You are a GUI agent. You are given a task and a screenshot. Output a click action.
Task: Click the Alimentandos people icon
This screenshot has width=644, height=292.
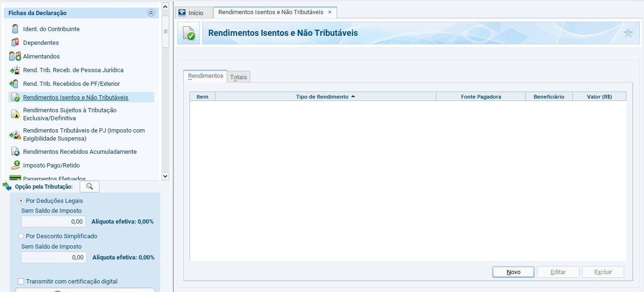tap(15, 56)
